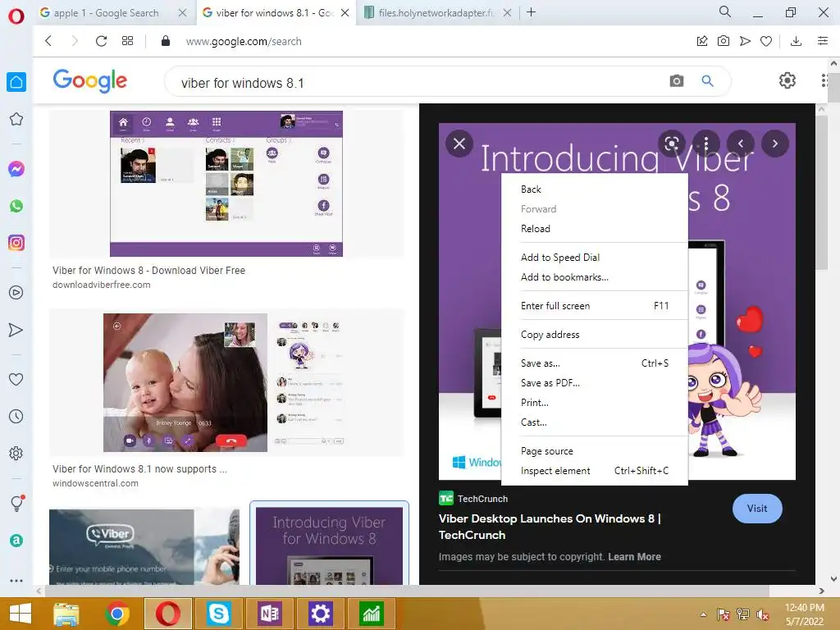840x630 pixels.
Task: Open Page source from context menu
Action: pos(595,451)
